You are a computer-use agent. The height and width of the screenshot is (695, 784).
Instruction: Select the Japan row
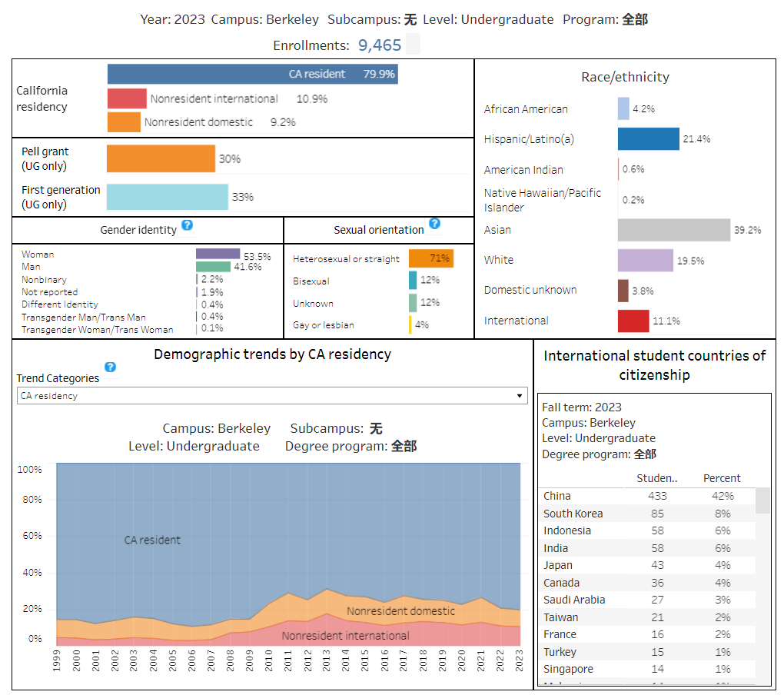647,565
